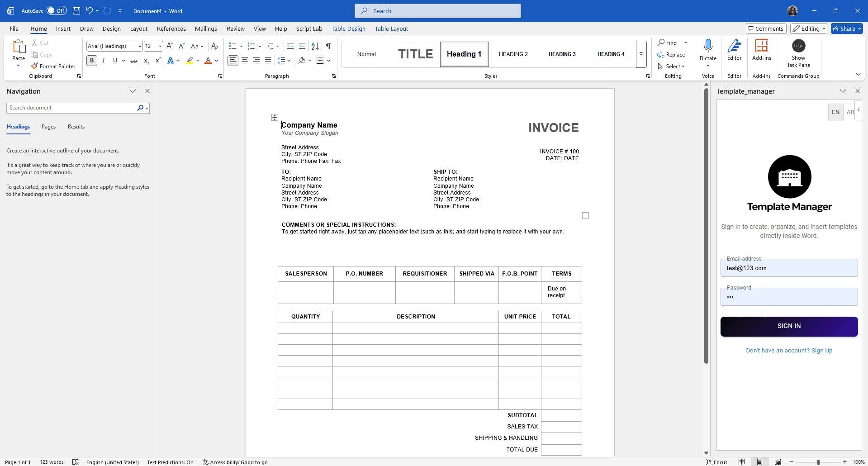
Task: Toggle AutoSave switch
Action: point(57,11)
